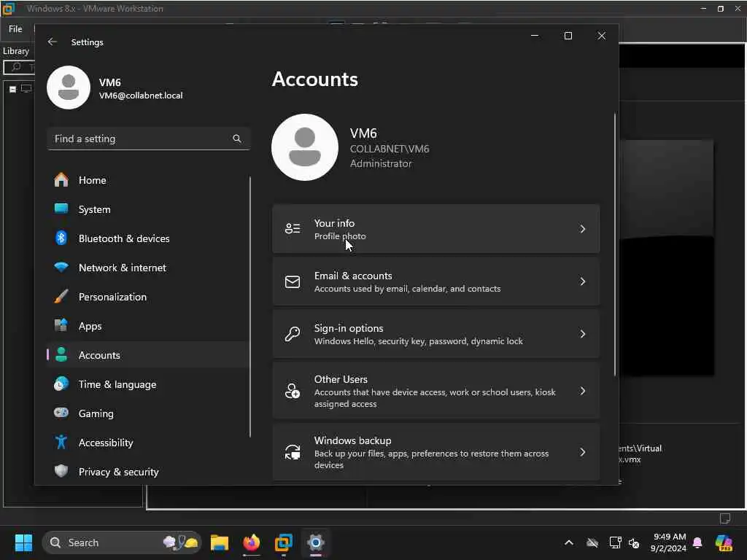Open File Explorer from the taskbar
Screen dimensions: 747x560
[x=220, y=542]
